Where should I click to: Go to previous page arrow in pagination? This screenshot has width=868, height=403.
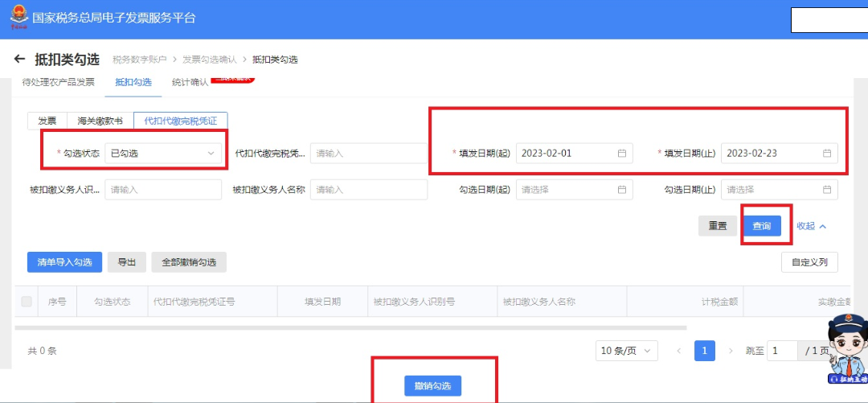tap(679, 351)
